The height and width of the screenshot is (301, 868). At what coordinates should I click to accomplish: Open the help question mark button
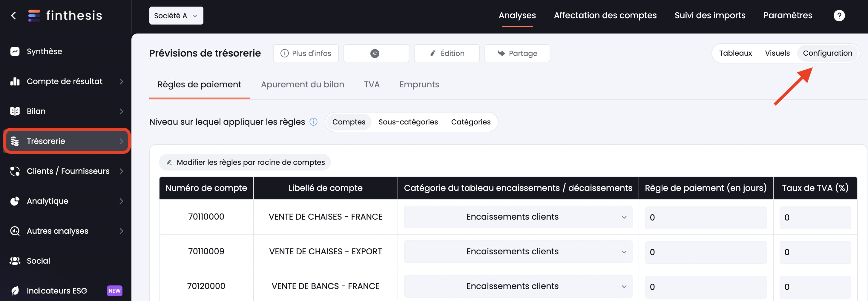tap(839, 15)
